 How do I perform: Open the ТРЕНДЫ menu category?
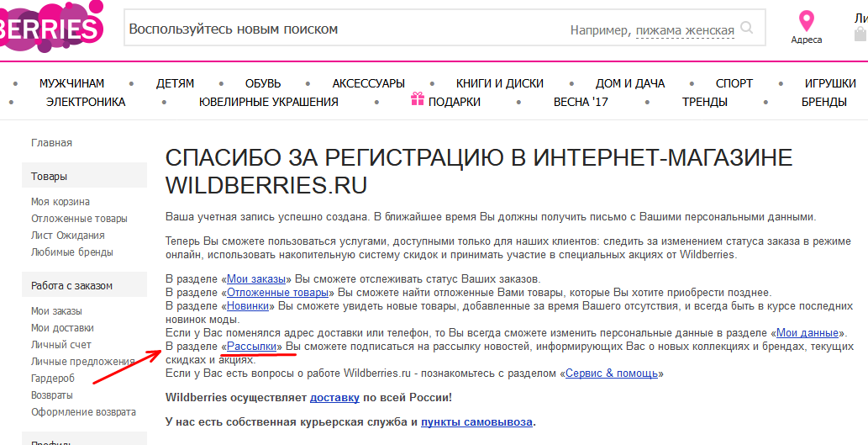tap(705, 102)
